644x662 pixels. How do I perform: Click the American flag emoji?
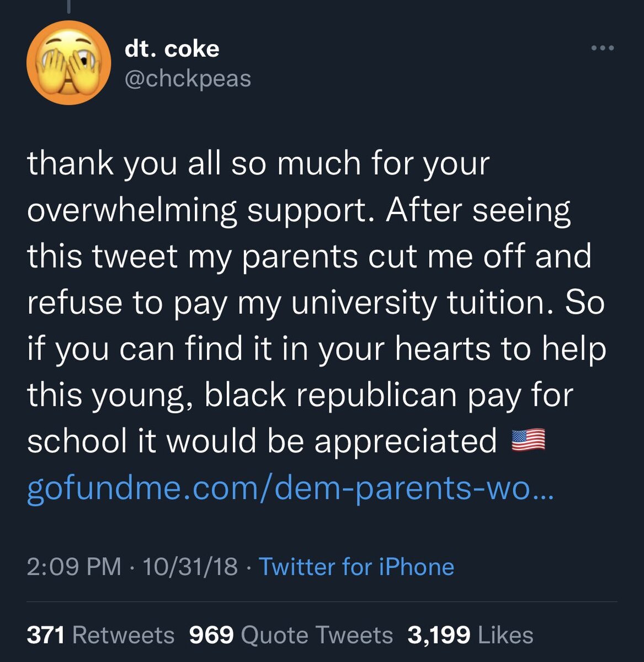point(528,440)
